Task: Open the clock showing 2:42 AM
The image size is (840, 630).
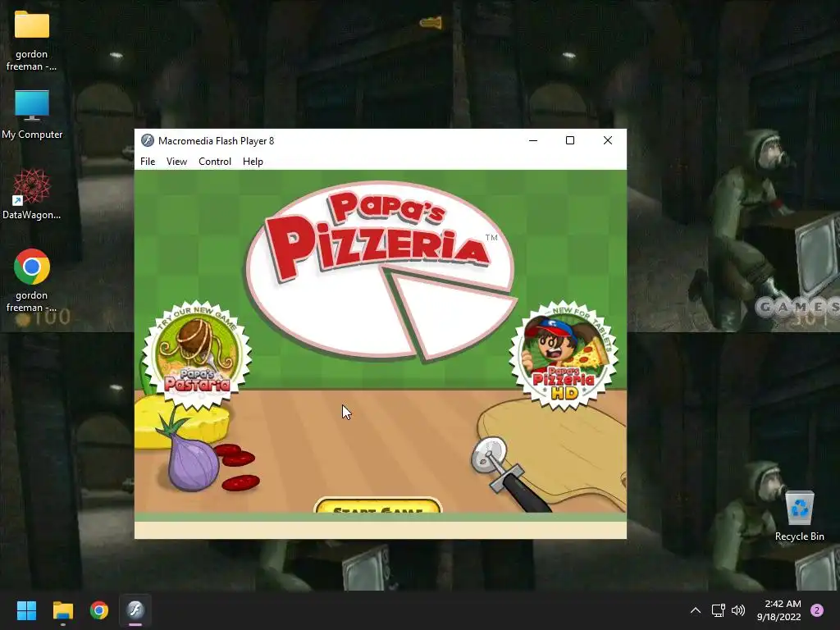Action: point(779,610)
